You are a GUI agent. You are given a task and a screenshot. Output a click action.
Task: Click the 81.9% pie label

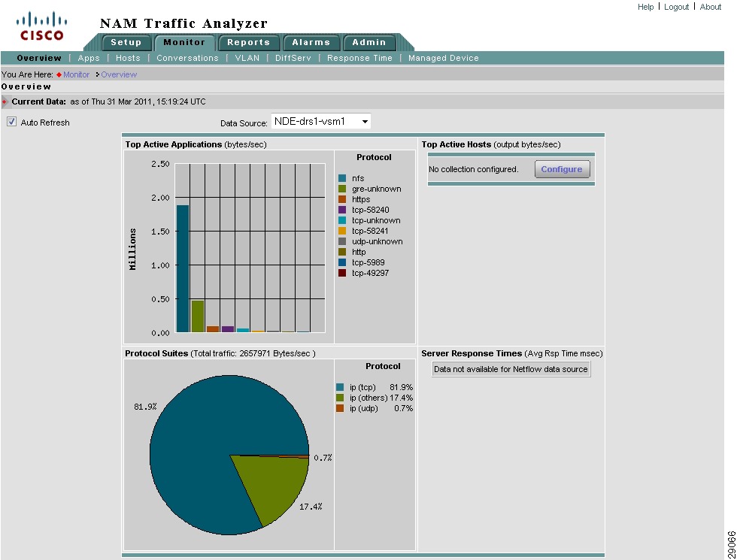click(145, 407)
